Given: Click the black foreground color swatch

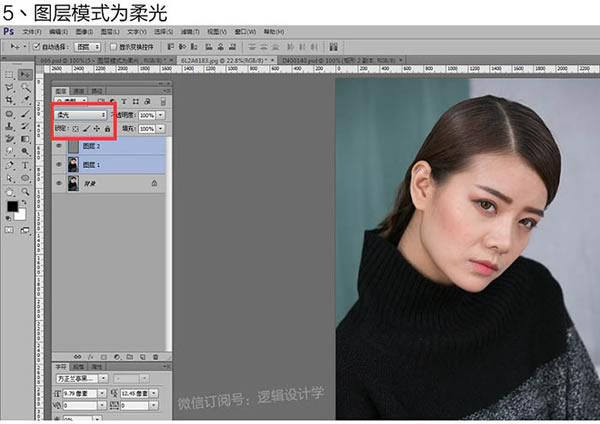Looking at the screenshot, I should tap(13, 206).
